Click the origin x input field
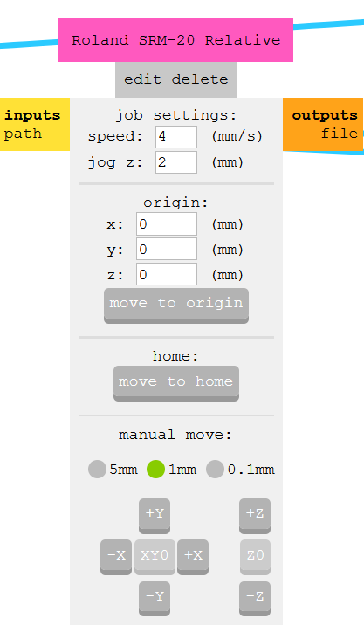The image size is (364, 625). (167, 224)
